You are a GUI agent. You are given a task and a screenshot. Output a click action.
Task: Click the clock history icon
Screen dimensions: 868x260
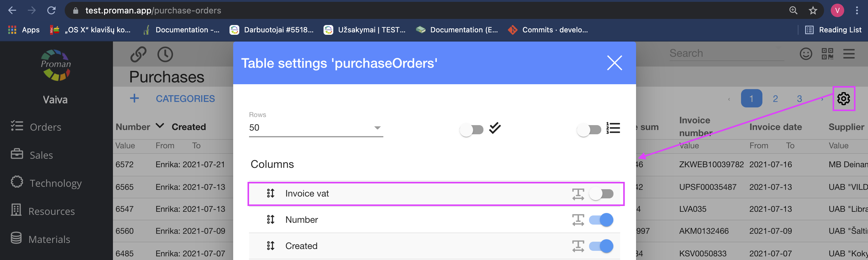point(165,54)
